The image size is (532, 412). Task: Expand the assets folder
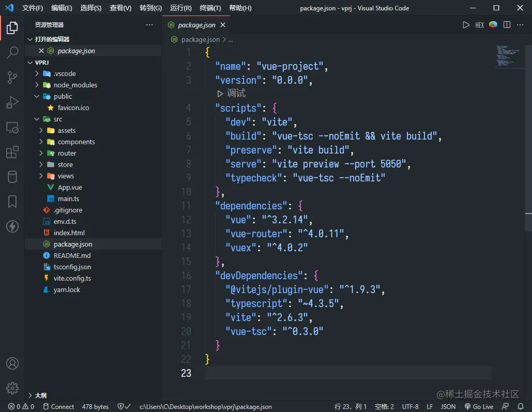tap(41, 130)
